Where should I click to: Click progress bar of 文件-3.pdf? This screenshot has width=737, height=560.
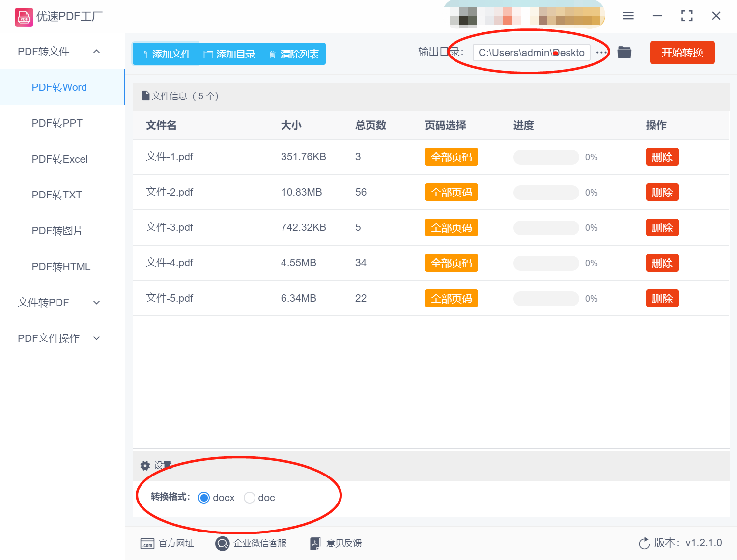point(546,228)
